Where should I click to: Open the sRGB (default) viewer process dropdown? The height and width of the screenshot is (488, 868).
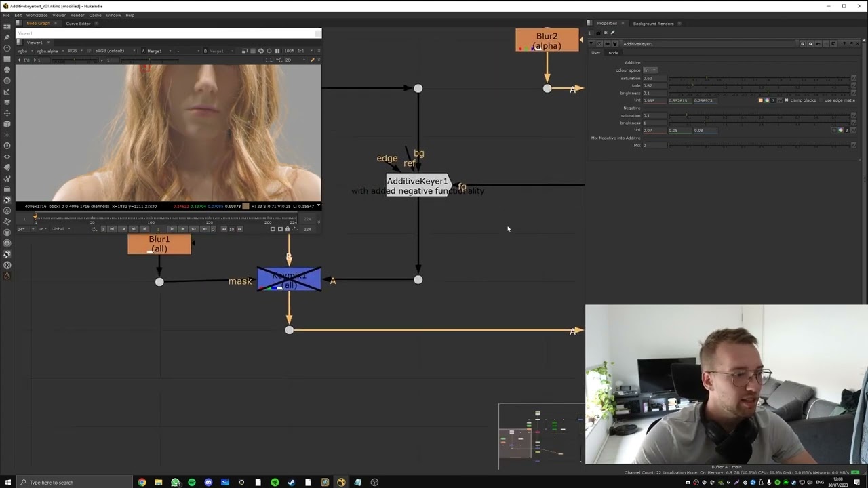coord(114,51)
